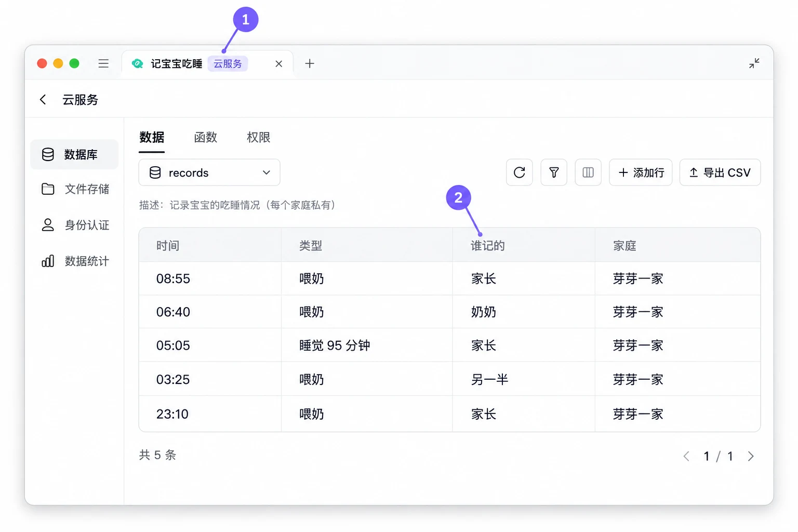Open the 文件存储 sidebar section
This screenshot has width=798, height=532.
(74, 189)
